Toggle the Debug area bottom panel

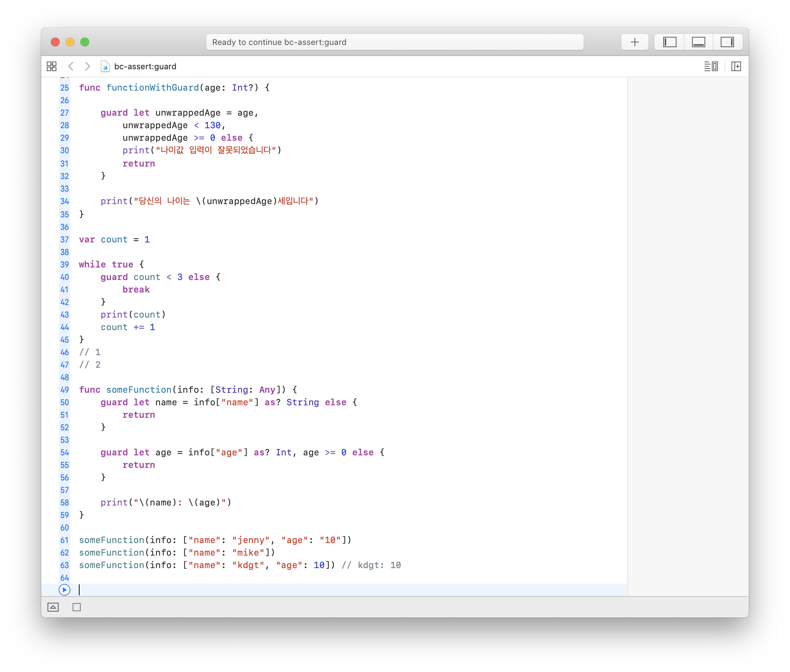(698, 42)
